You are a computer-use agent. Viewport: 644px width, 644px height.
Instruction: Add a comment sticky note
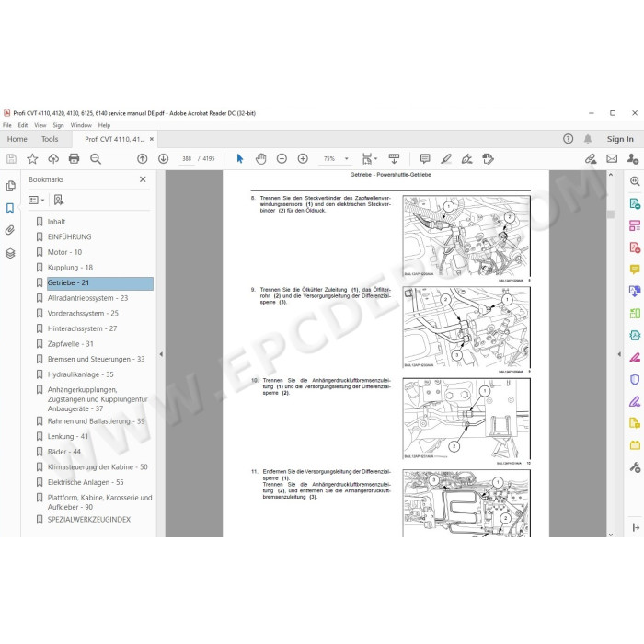pos(425,159)
